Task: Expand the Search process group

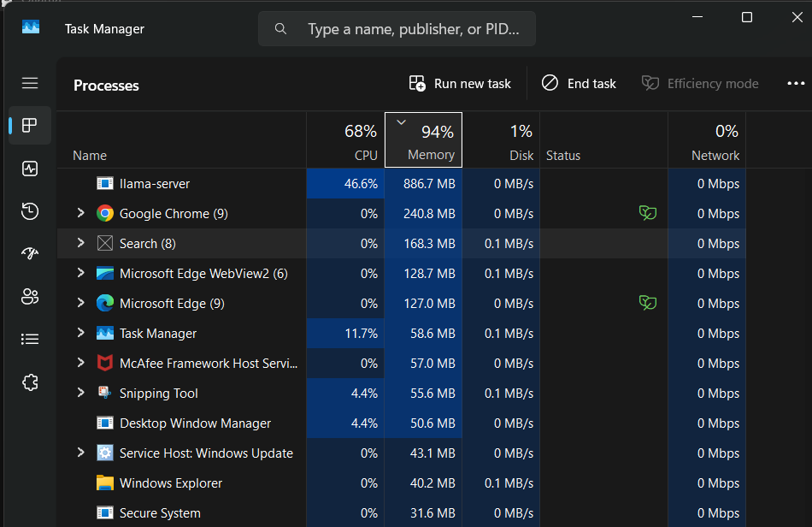Action: 80,242
